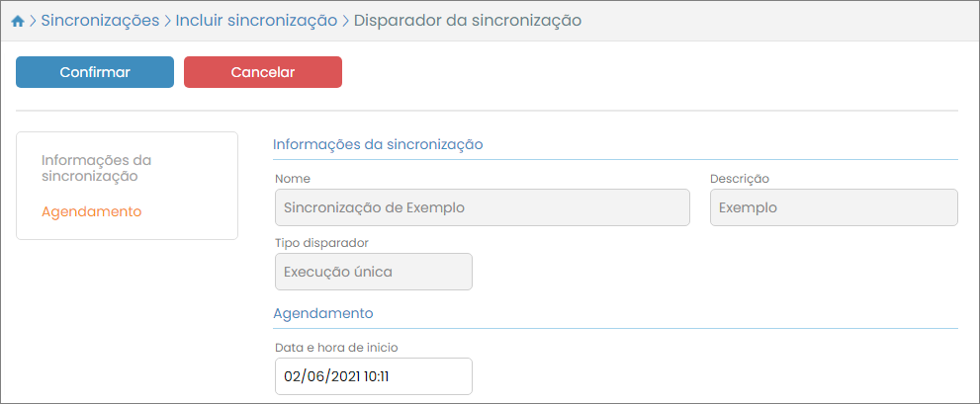Viewport: 980px width, 404px height.
Task: Select Agendamento in the side menu
Action: click(91, 211)
